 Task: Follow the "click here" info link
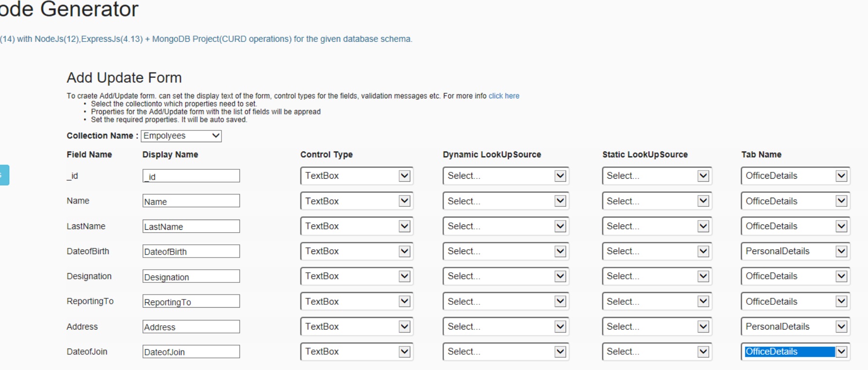(x=504, y=96)
